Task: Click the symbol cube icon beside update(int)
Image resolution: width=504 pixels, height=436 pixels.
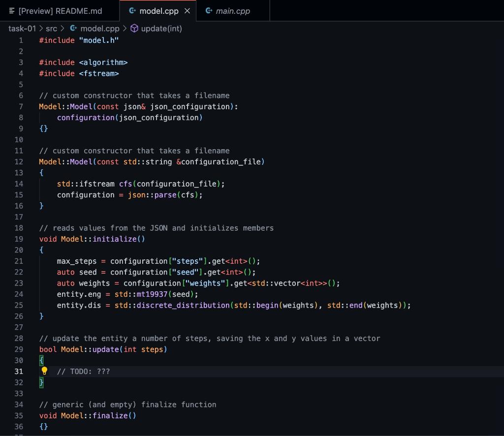Action: [134, 29]
